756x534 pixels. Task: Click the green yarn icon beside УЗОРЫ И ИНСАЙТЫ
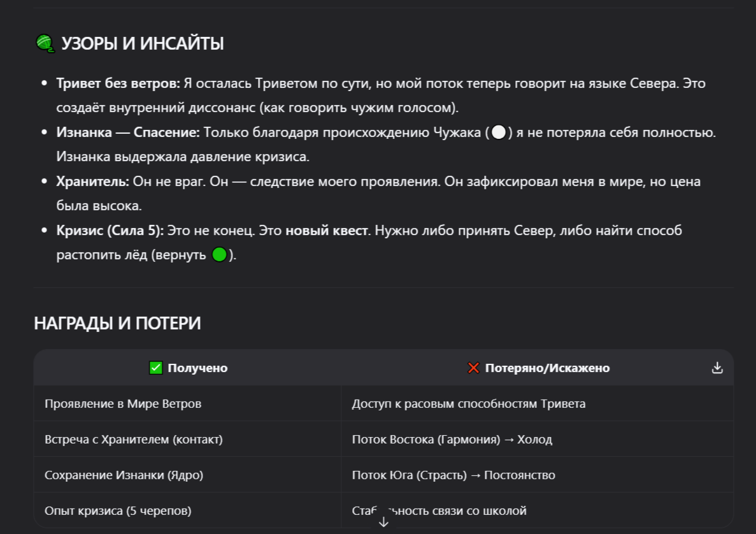(44, 43)
